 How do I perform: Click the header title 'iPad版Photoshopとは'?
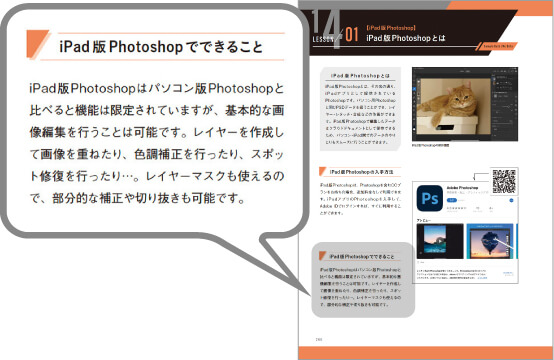[x=406, y=38]
